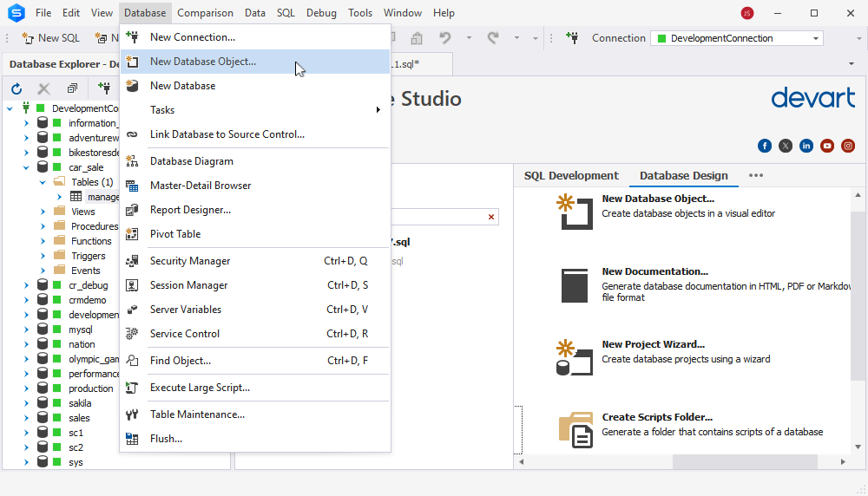Image resolution: width=868 pixels, height=496 pixels.
Task: Choose Link Database to Source Control...
Action: [255, 134]
